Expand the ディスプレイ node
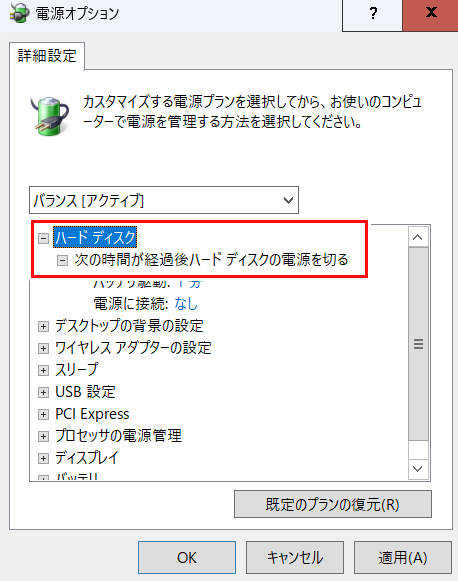This screenshot has width=458, height=581. 43,458
